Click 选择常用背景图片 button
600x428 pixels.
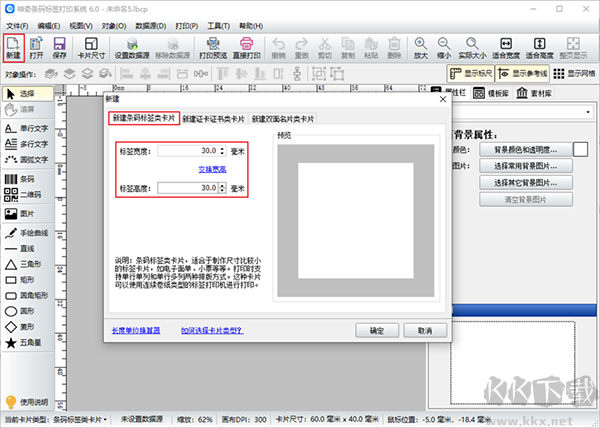[x=526, y=166]
